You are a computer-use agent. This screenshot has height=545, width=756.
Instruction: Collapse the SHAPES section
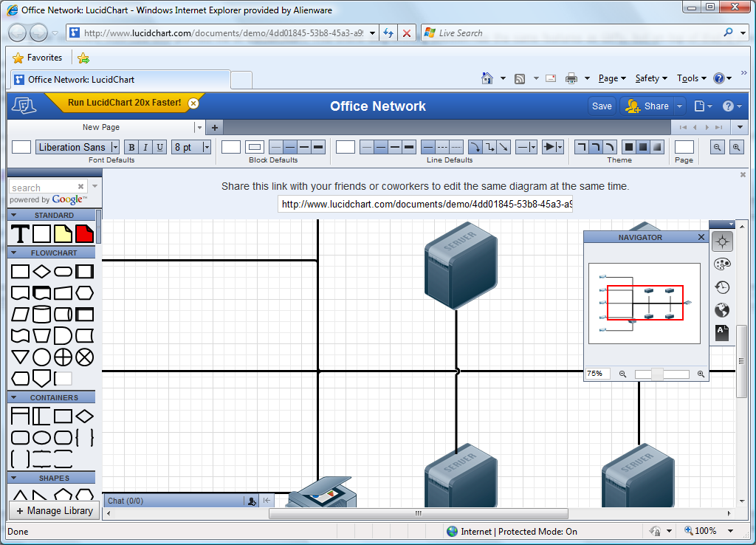[13, 478]
